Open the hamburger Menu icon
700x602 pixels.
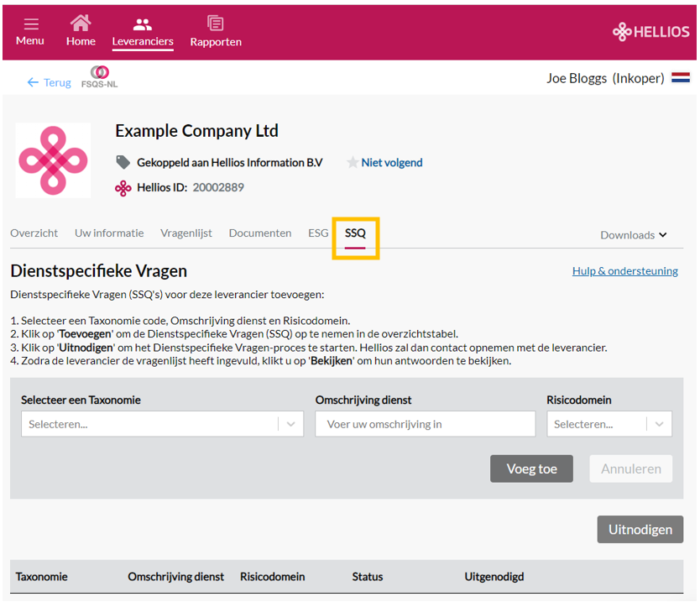click(31, 24)
